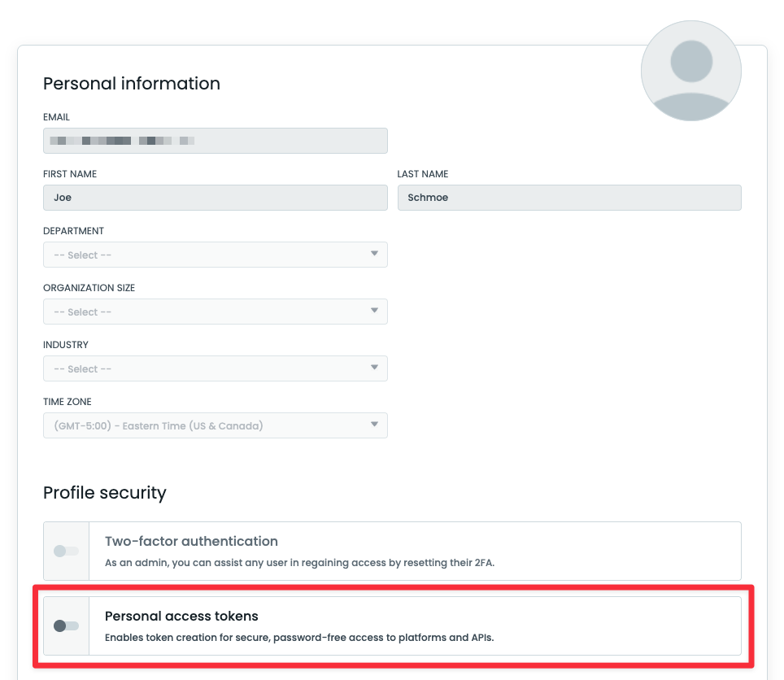Image resolution: width=784 pixels, height=680 pixels.
Task: Toggle the Two-factor authentication switch
Action: click(66, 551)
